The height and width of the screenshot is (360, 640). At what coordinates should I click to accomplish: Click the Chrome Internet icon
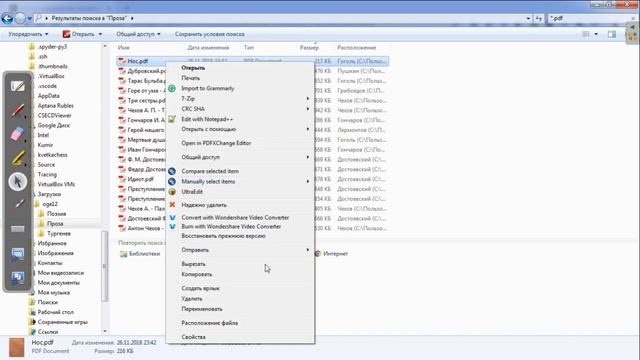(x=318, y=253)
